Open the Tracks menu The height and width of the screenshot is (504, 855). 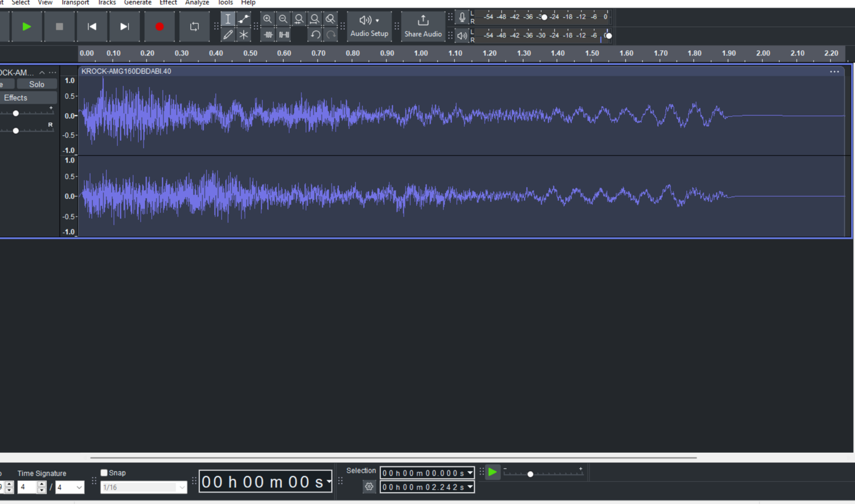107,3
